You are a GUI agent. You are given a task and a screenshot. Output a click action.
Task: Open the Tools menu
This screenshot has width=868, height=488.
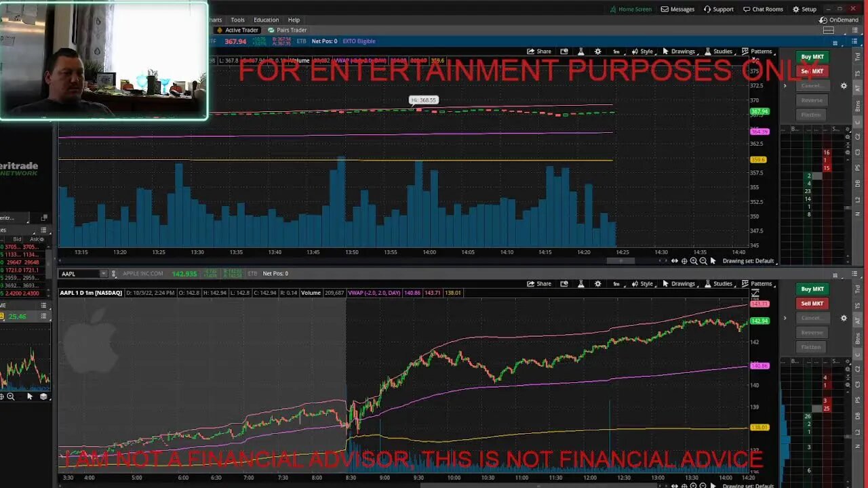(x=237, y=20)
